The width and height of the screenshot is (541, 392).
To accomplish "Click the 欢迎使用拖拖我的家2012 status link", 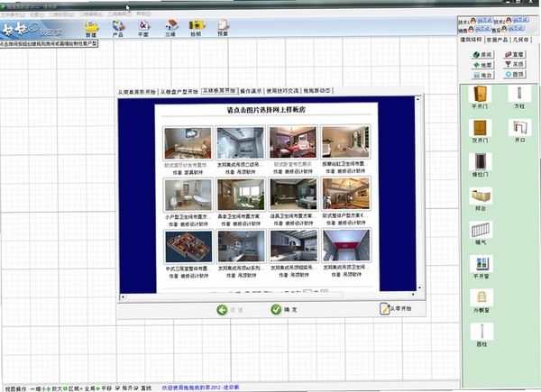I will (x=200, y=387).
